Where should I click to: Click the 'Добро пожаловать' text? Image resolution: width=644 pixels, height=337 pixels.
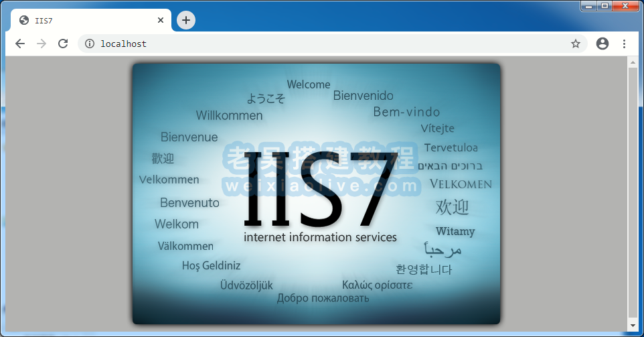323,298
